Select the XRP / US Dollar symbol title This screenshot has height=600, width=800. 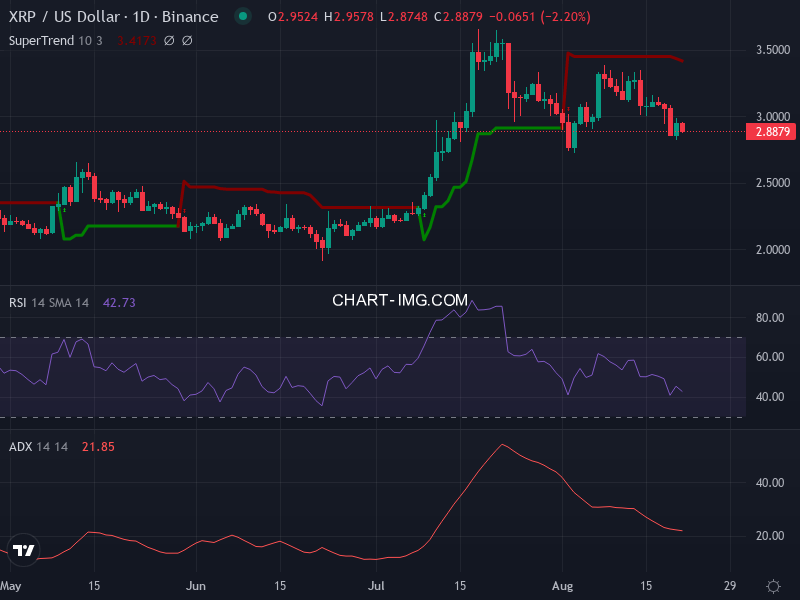113,17
